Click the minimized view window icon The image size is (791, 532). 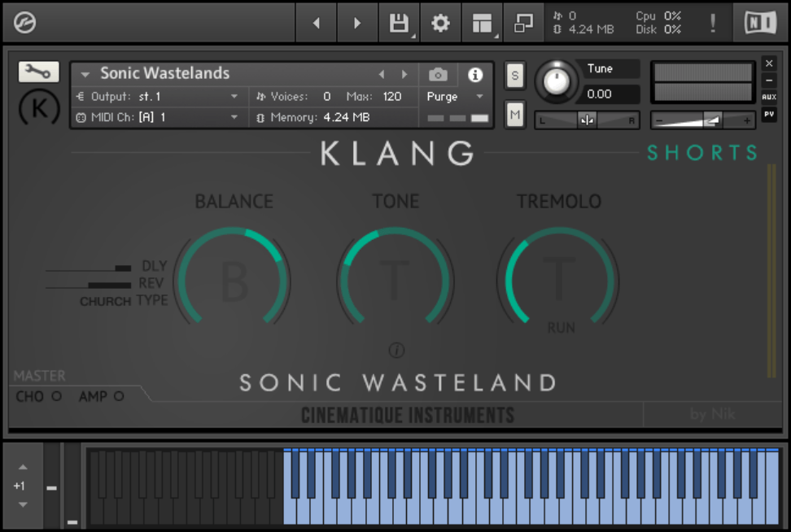[x=523, y=23]
